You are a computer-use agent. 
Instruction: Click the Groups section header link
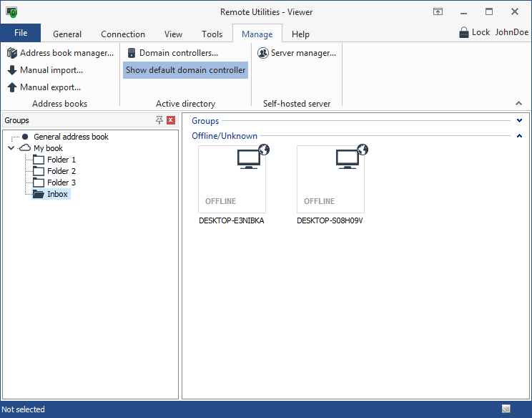205,121
